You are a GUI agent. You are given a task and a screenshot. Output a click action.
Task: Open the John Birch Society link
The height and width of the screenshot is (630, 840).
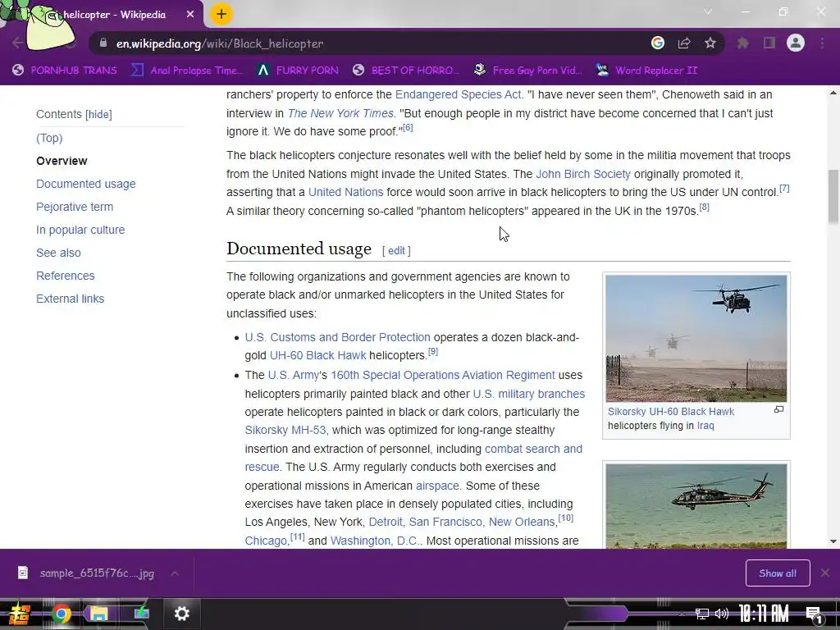coord(583,174)
